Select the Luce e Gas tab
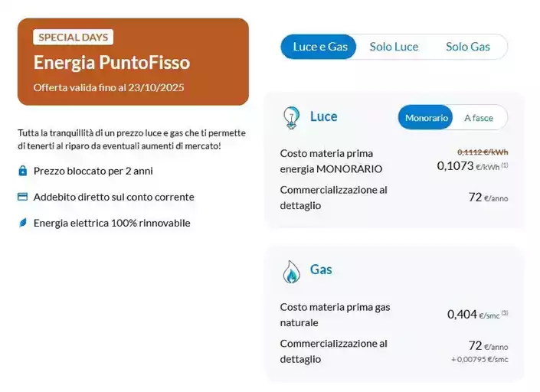Image resolution: width=540 pixels, height=392 pixels. (320, 47)
